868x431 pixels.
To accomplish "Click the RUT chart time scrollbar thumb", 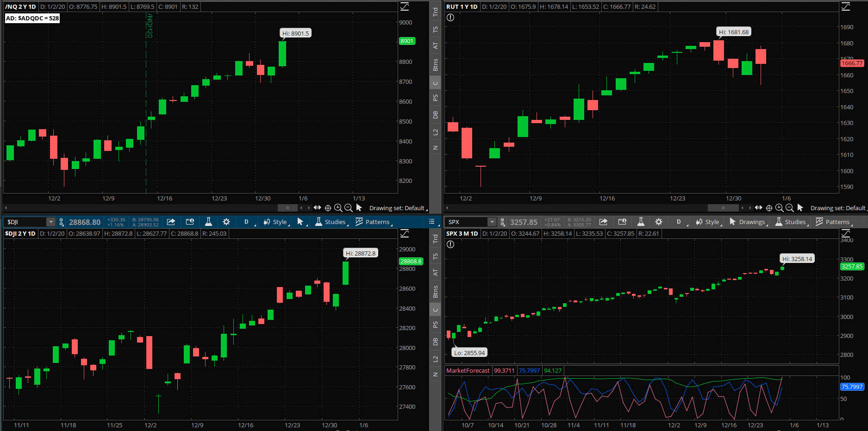I will tap(724, 208).
